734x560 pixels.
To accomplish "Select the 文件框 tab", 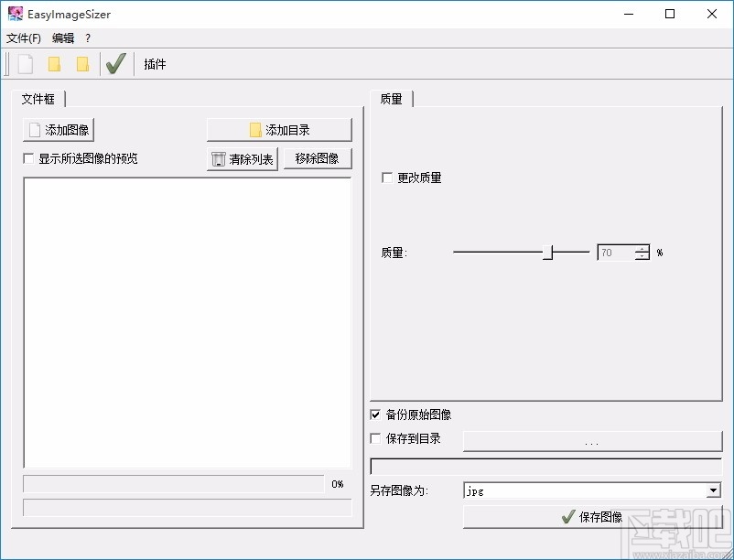I will click(38, 99).
